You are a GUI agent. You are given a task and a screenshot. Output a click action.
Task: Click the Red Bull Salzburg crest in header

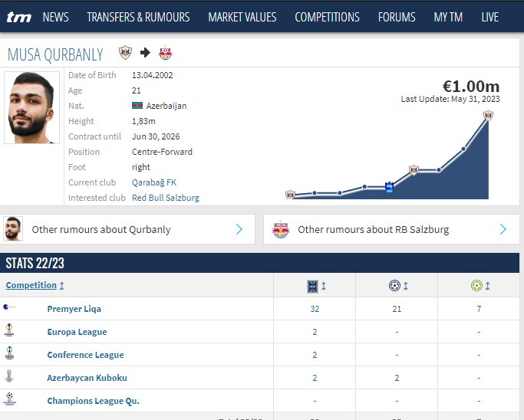(165, 53)
